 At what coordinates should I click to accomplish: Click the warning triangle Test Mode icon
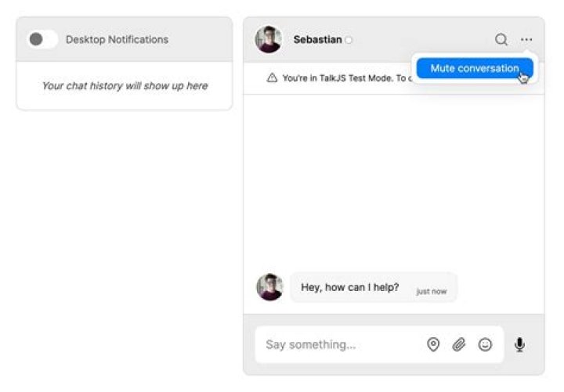pyautogui.click(x=272, y=77)
